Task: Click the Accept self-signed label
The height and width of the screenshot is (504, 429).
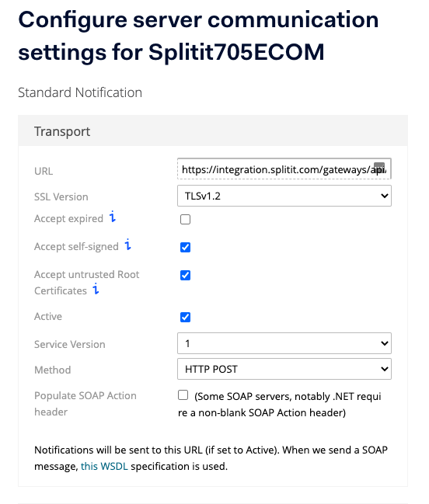Action: 76,246
